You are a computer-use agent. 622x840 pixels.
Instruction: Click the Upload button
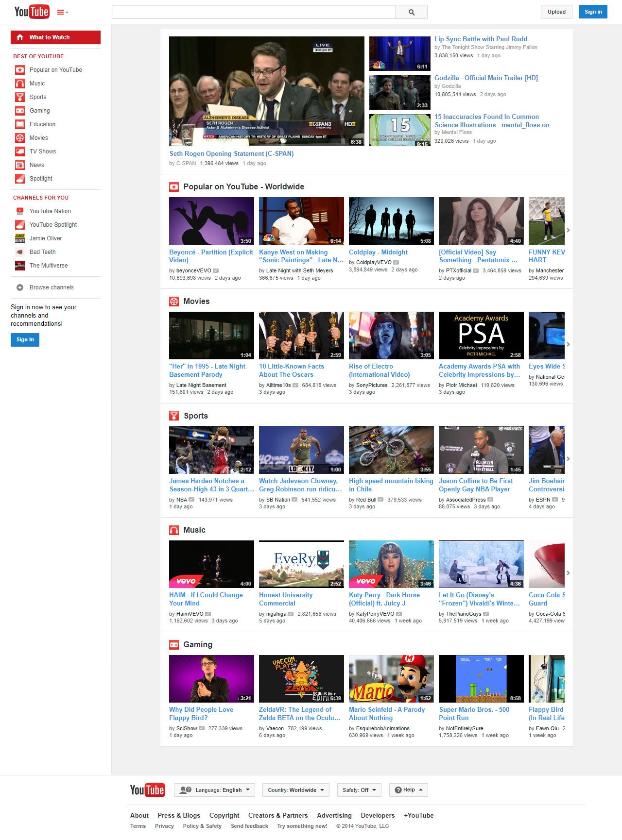point(556,12)
